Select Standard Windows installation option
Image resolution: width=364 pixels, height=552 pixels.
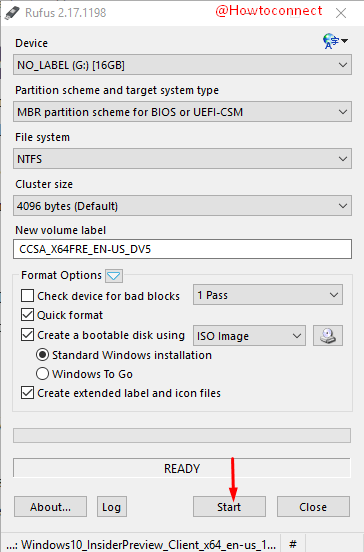click(42, 355)
